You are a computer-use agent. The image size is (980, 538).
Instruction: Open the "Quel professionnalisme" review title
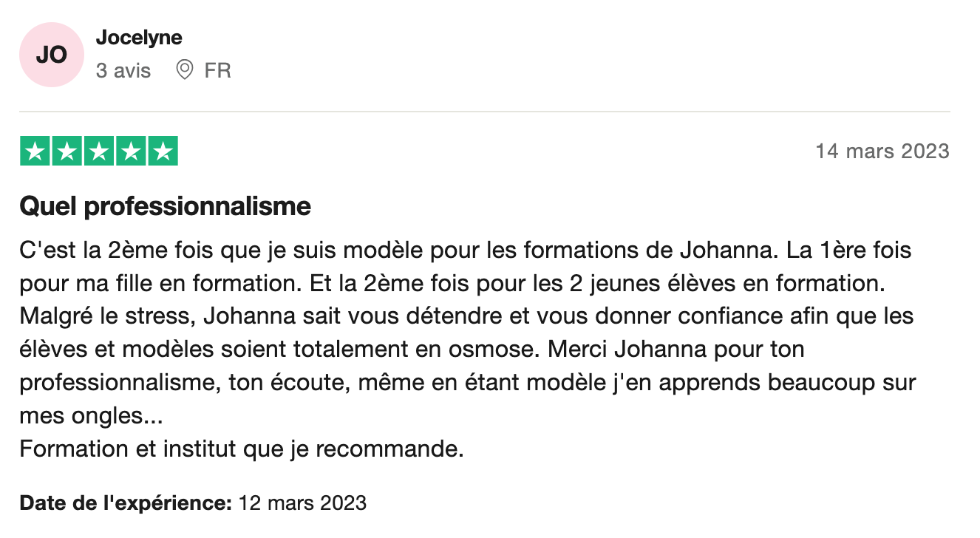166,206
